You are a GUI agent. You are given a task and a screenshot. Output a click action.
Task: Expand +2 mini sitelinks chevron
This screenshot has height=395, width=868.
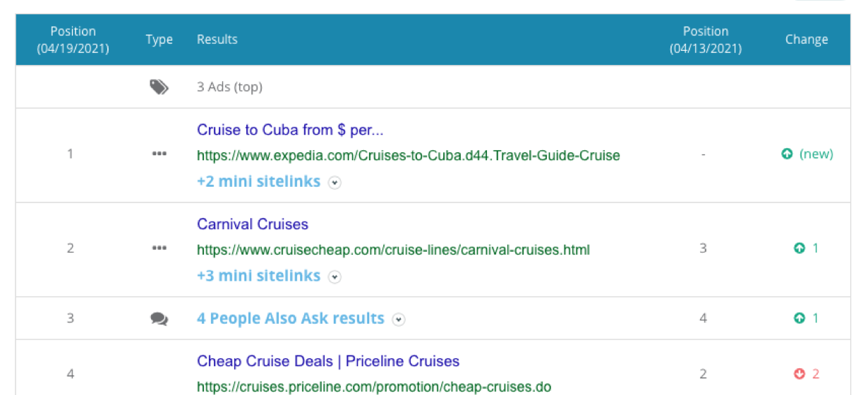(335, 183)
